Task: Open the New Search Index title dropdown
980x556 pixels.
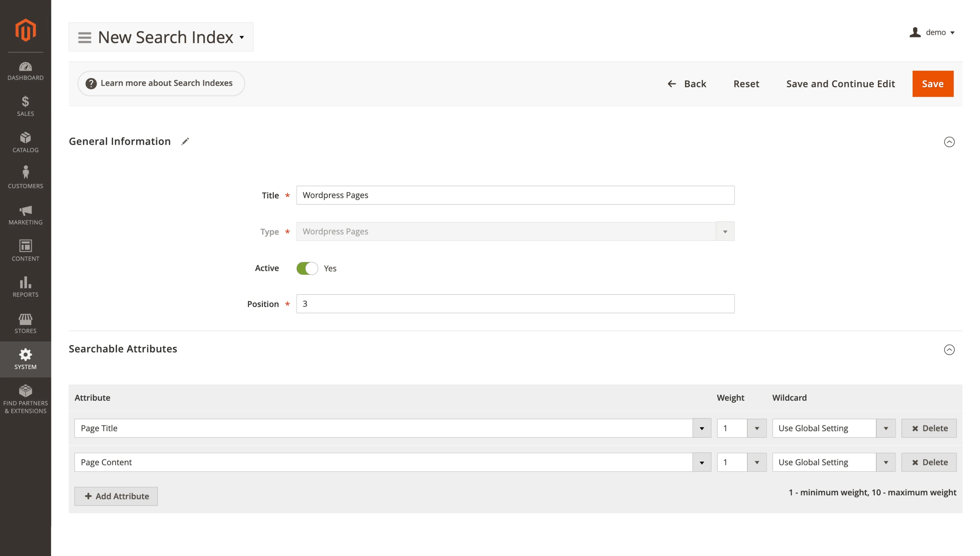Action: (x=241, y=37)
